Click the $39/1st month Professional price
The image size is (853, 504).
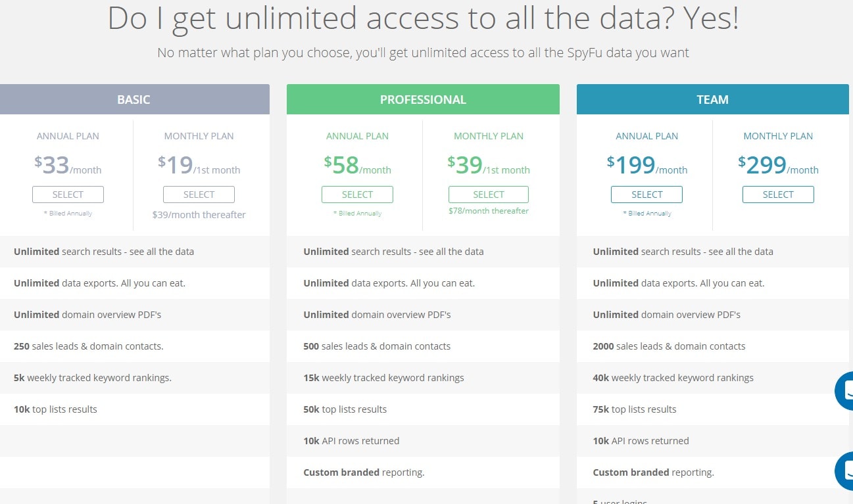(x=489, y=165)
